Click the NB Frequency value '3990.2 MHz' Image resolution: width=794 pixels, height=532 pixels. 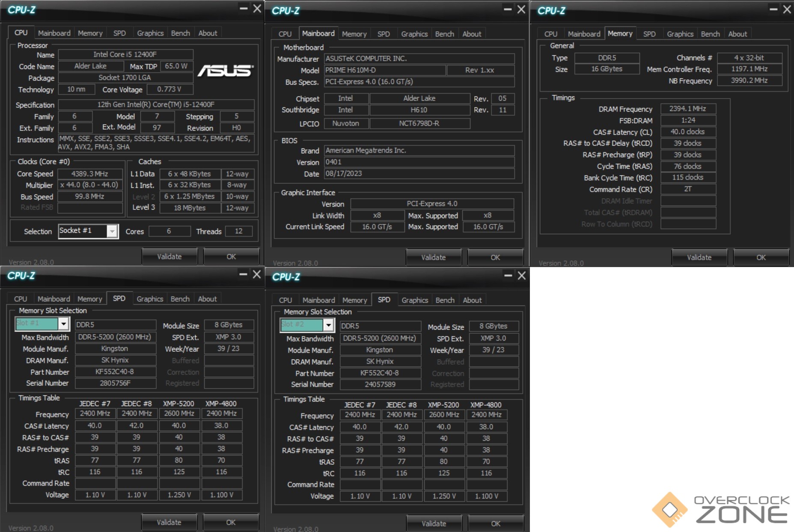[749, 80]
